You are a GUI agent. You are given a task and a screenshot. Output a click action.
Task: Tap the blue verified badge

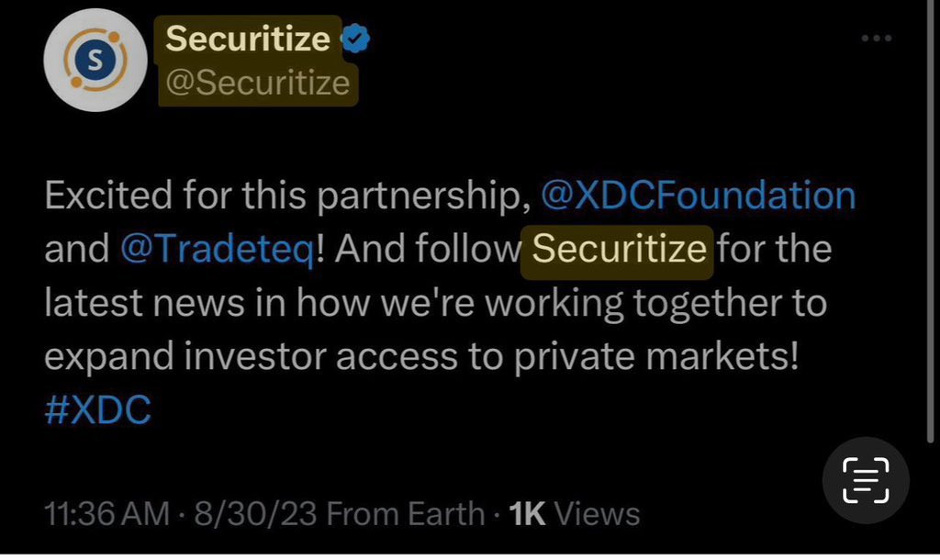point(356,39)
